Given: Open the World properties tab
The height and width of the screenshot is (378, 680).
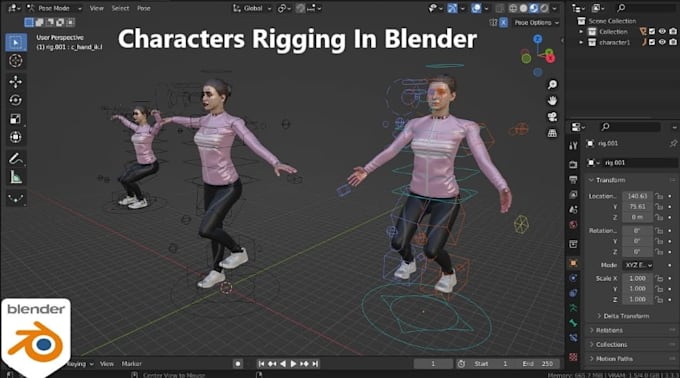Looking at the screenshot, I should click(x=573, y=225).
